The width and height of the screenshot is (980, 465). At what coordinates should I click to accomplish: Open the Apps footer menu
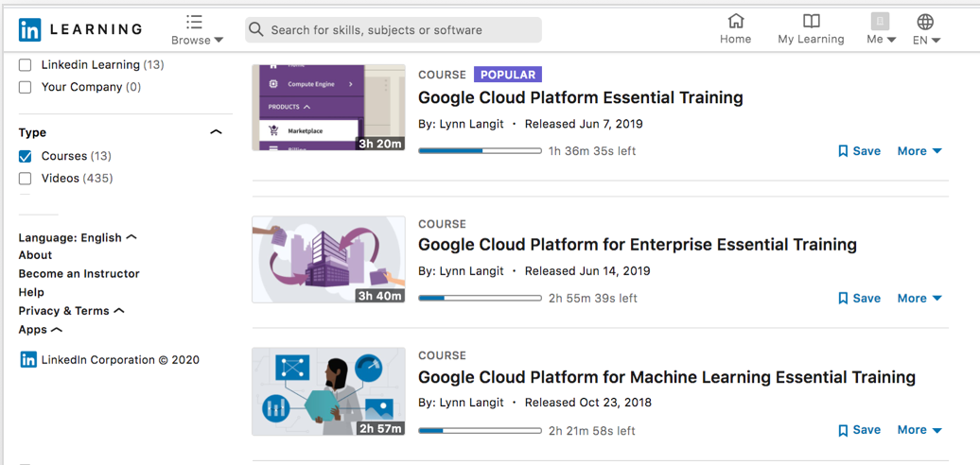pos(40,330)
